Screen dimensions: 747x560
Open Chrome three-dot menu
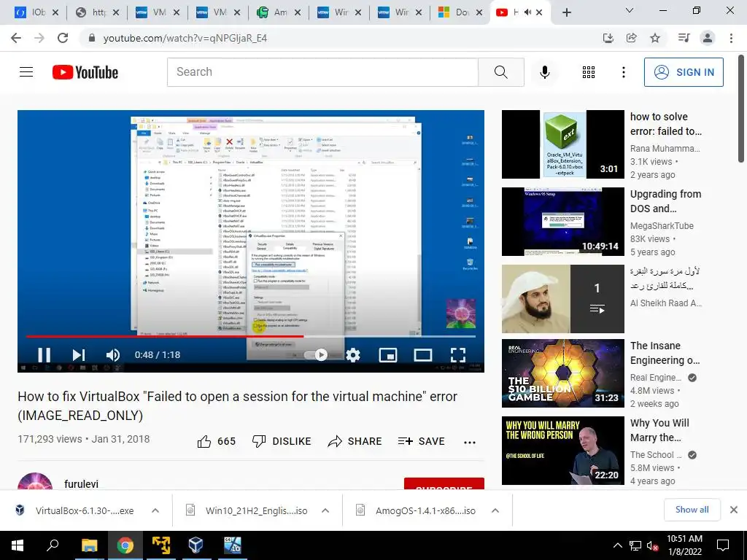(731, 38)
